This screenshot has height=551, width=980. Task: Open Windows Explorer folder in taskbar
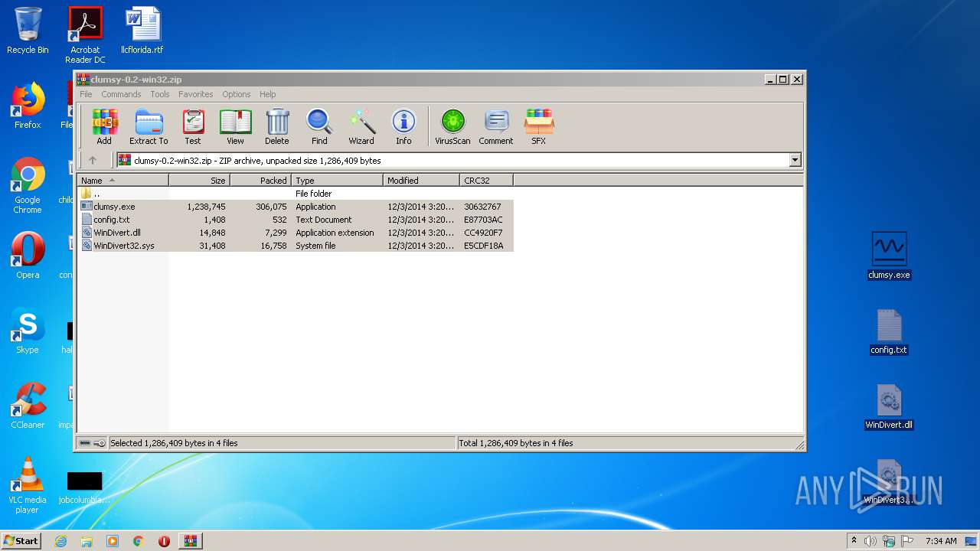point(87,541)
